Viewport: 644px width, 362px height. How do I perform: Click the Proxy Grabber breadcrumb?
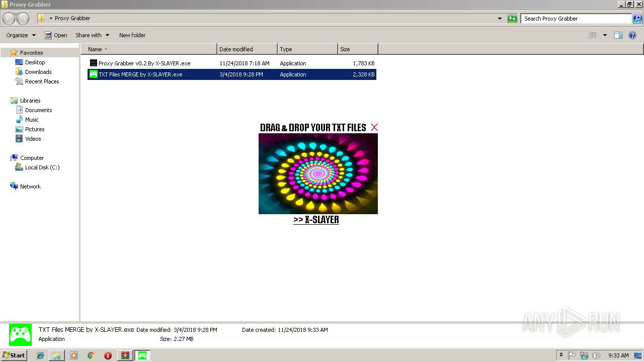click(x=72, y=18)
